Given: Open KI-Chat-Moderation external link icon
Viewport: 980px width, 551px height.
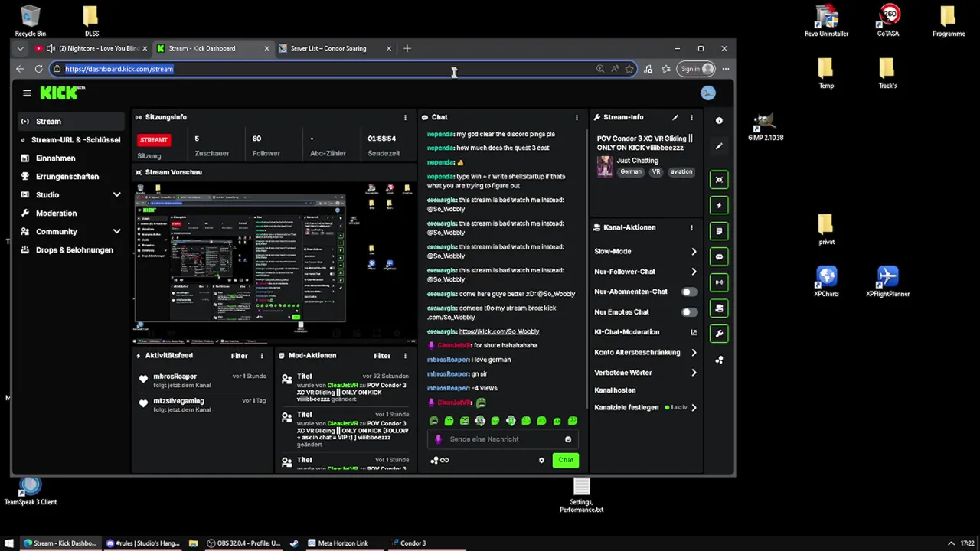Looking at the screenshot, I should (694, 332).
